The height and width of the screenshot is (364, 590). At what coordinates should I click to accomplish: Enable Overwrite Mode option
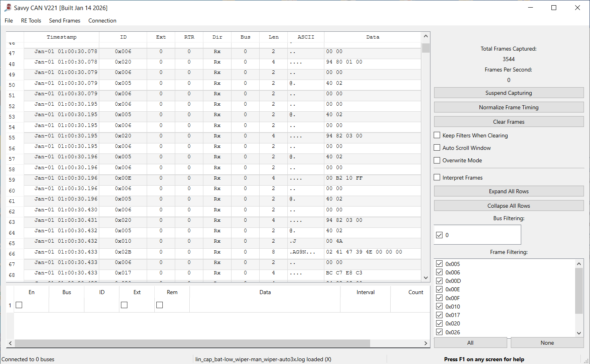pos(437,160)
